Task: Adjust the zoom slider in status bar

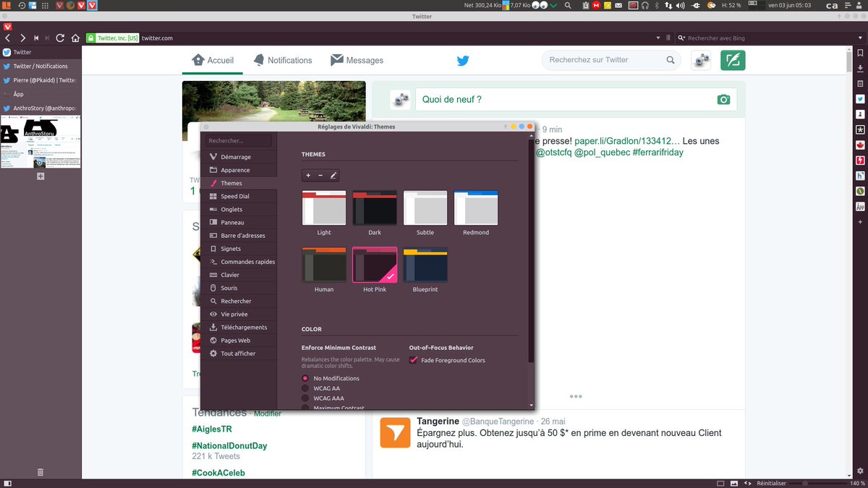Action: click(x=818, y=483)
